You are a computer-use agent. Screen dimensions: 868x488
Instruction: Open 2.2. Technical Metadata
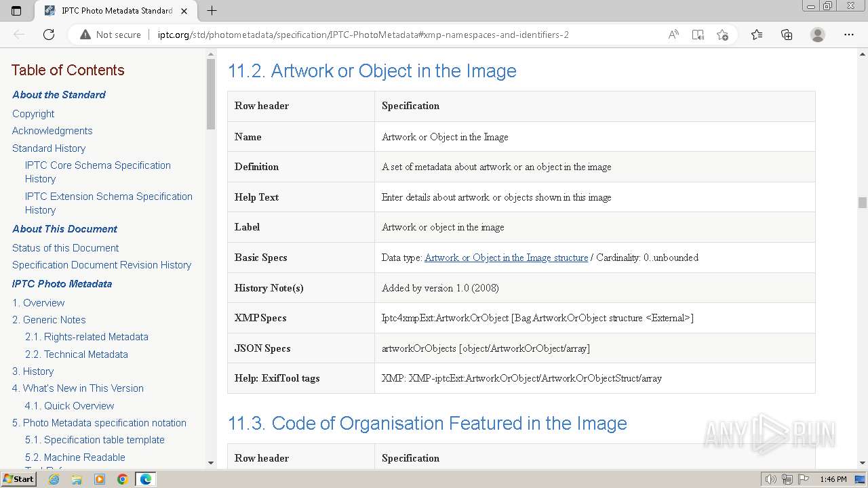click(77, 354)
